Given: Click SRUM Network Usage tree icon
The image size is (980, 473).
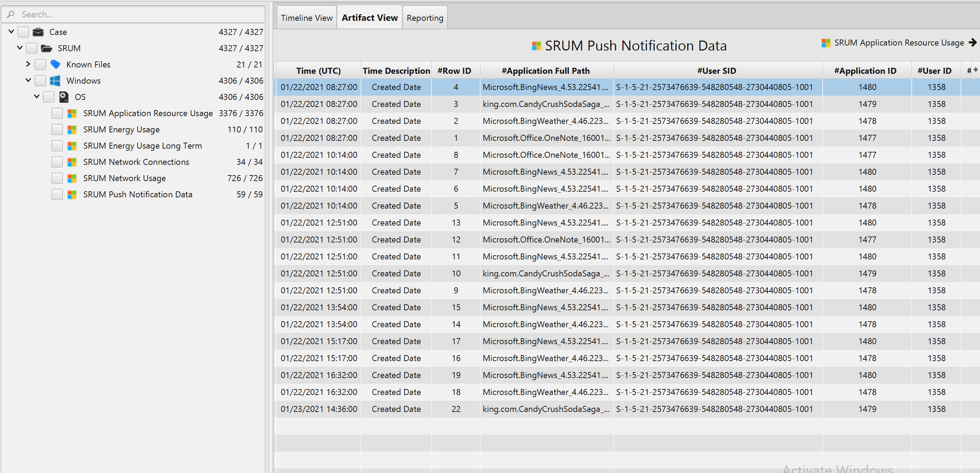Looking at the screenshot, I should tap(72, 179).
